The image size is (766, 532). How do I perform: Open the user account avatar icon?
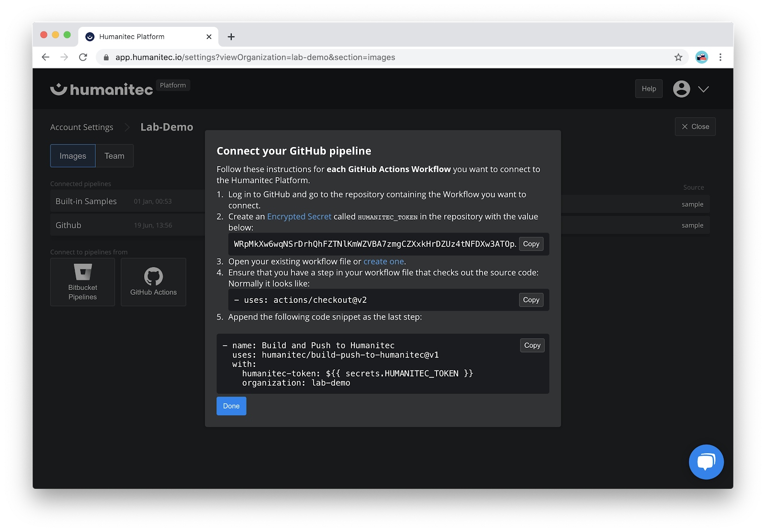(681, 89)
